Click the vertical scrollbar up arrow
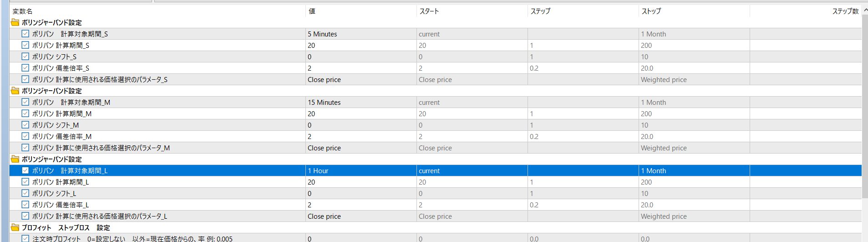This screenshot has width=868, height=242. (x=865, y=11)
